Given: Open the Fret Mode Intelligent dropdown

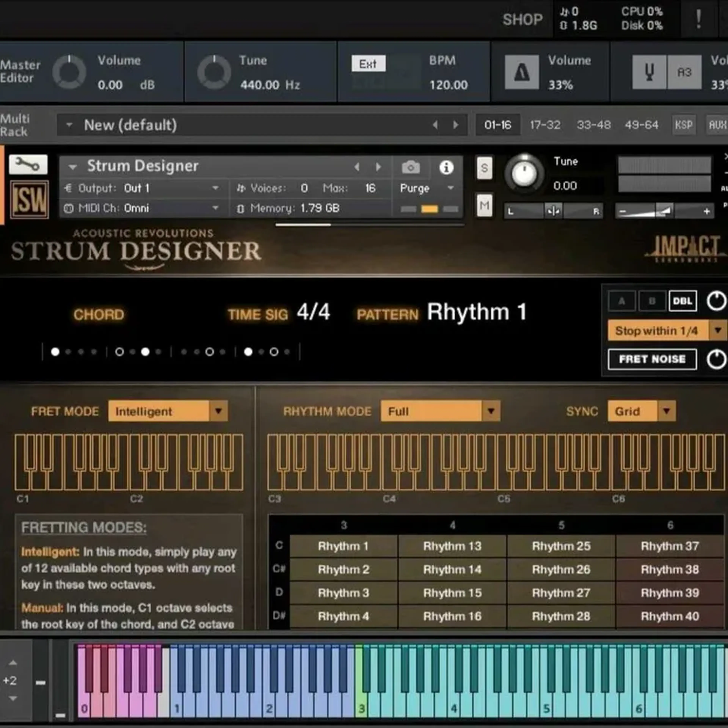Looking at the screenshot, I should 168,411.
